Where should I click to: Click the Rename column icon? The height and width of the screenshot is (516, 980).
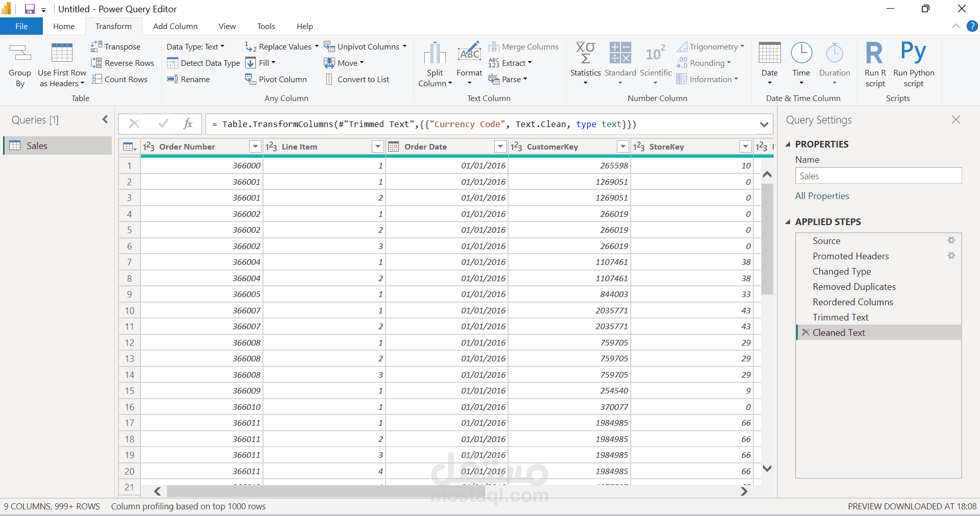click(173, 79)
